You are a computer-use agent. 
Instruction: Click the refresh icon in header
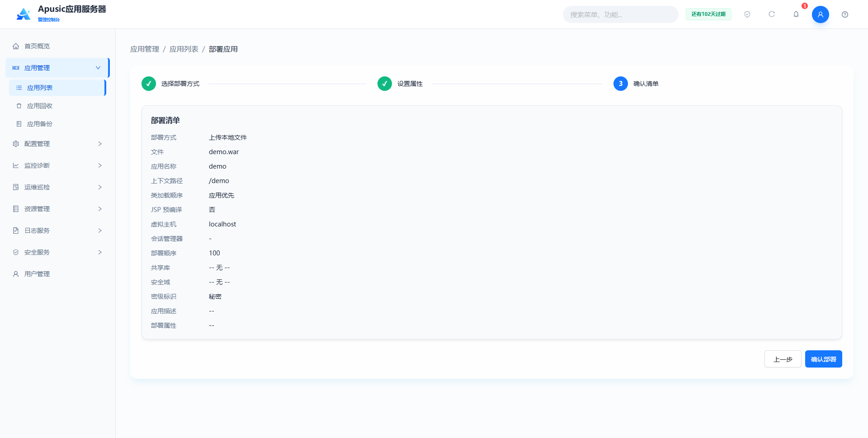coord(772,14)
